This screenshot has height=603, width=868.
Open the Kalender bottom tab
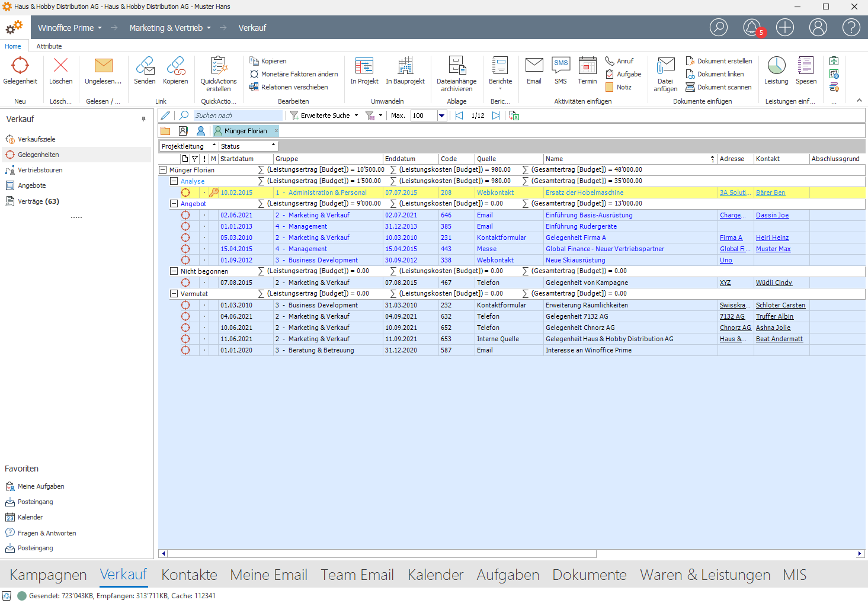[x=435, y=575]
